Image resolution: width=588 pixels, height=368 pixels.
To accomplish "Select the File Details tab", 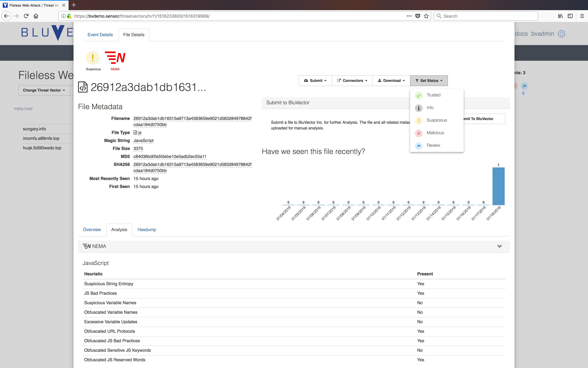I will pos(134,35).
